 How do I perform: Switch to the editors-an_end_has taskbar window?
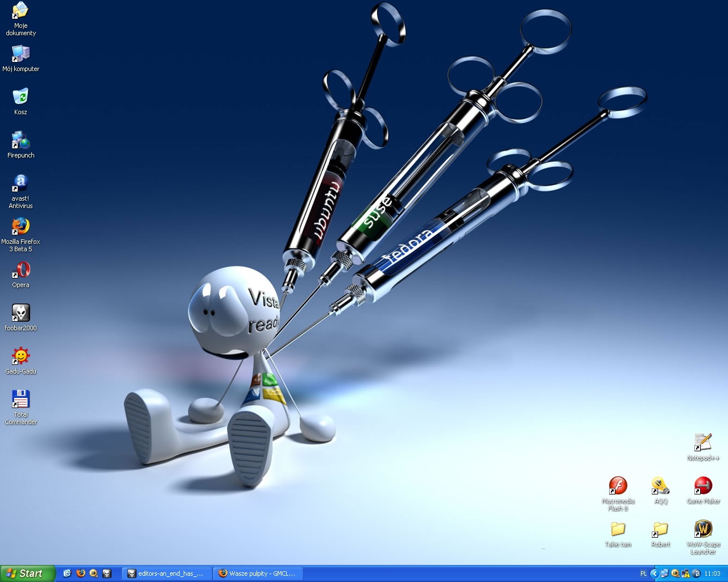click(x=167, y=573)
